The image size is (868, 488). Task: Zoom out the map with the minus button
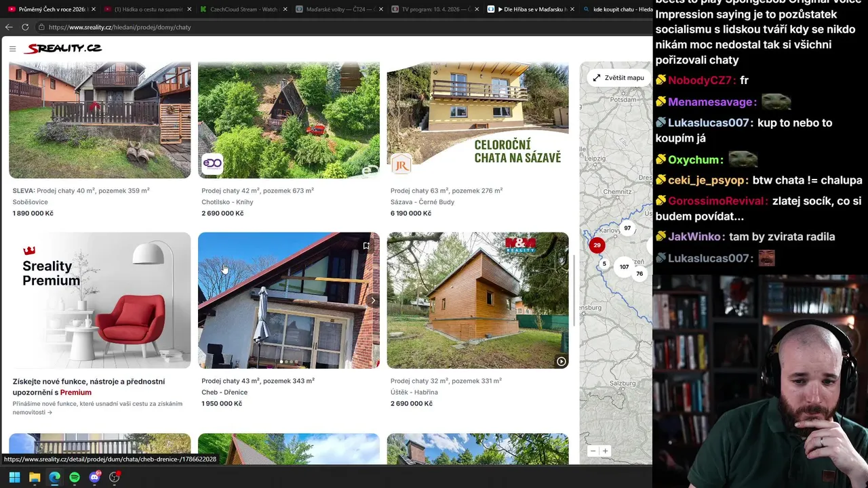[x=593, y=451]
